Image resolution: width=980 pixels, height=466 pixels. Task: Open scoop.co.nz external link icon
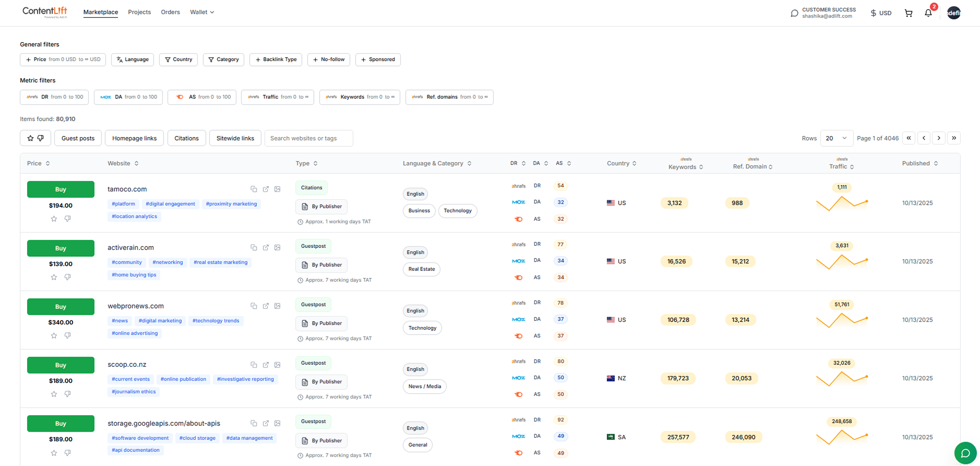tap(265, 364)
